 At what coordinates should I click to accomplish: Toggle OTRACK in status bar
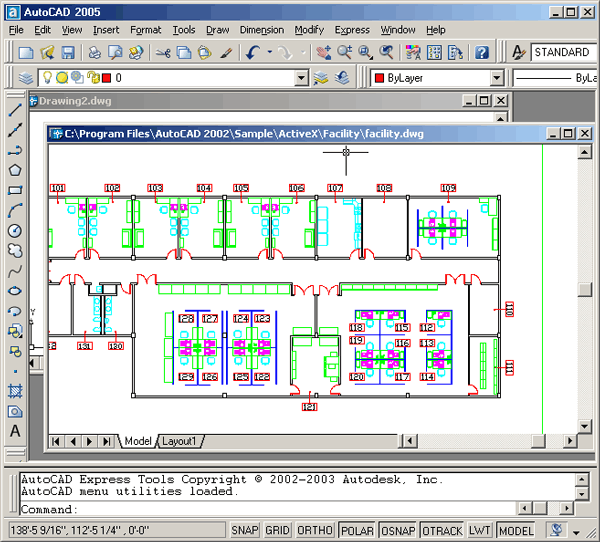click(x=442, y=531)
